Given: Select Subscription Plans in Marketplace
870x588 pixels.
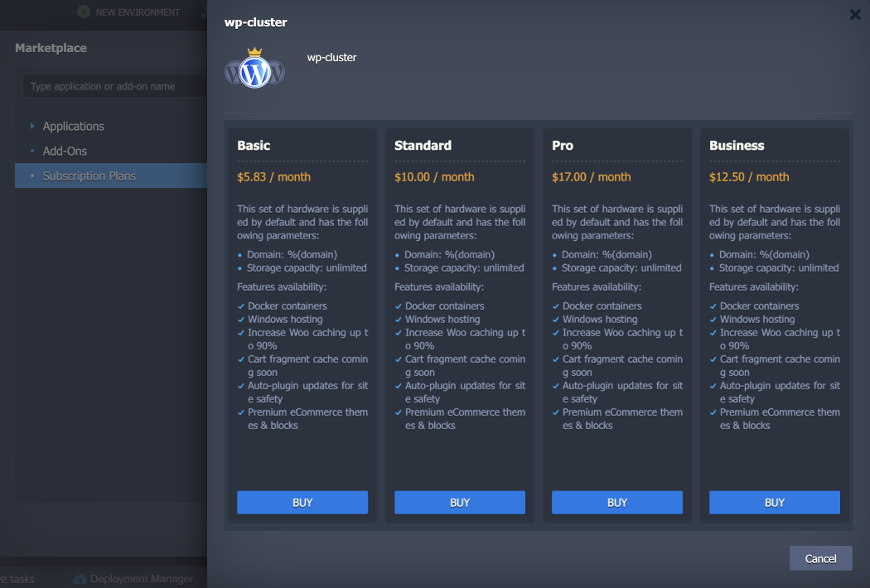Looking at the screenshot, I should [89, 176].
